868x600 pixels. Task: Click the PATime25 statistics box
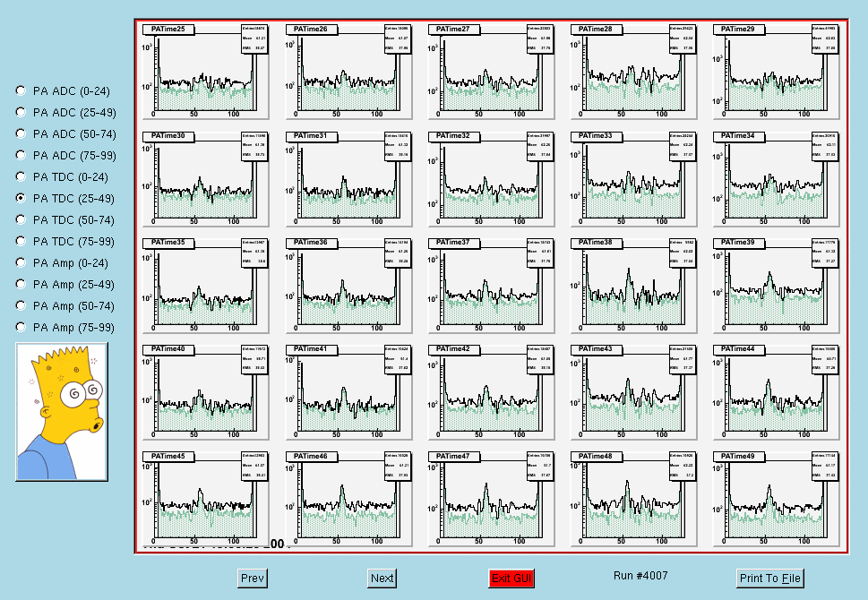(x=254, y=39)
